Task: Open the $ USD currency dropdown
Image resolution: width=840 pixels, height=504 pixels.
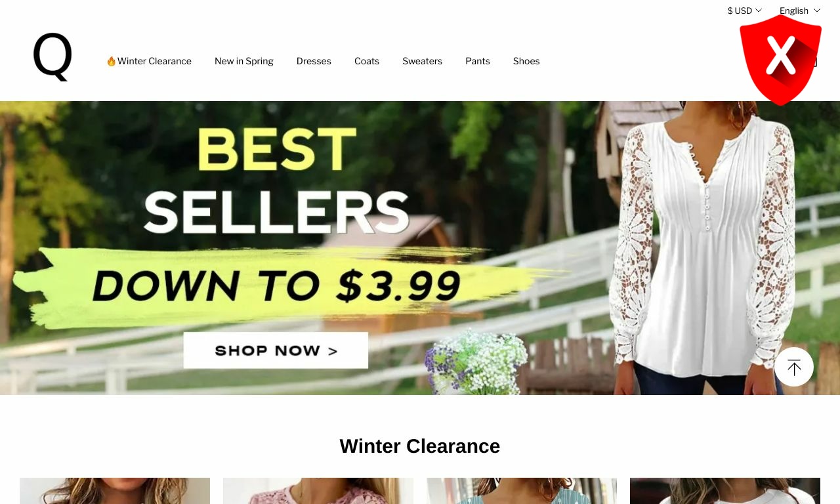Action: (x=745, y=10)
